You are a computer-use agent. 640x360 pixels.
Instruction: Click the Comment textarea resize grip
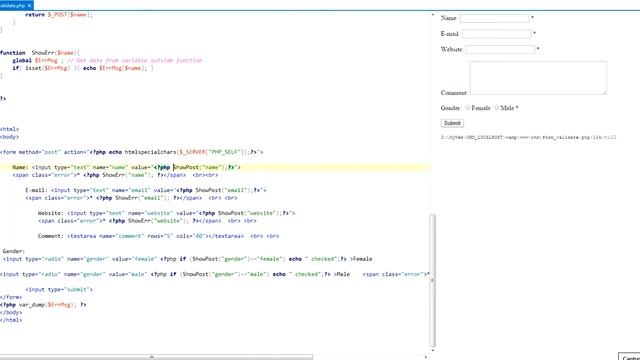tap(605, 93)
